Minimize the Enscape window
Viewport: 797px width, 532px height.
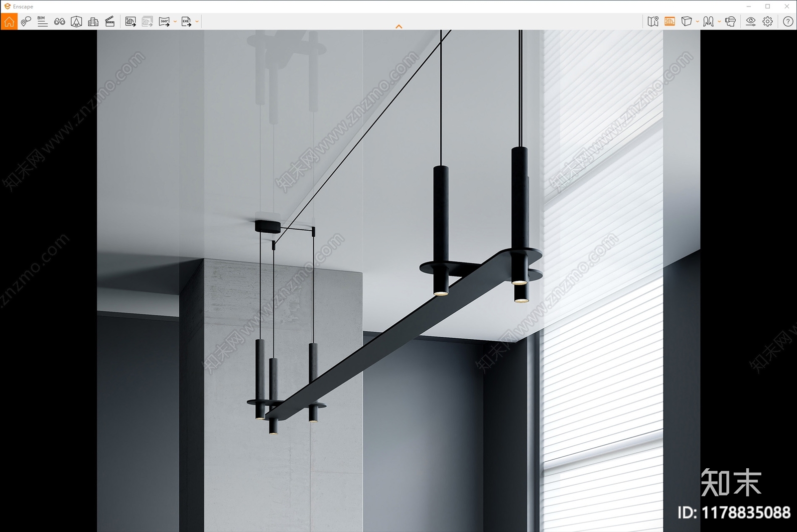pyautogui.click(x=749, y=6)
